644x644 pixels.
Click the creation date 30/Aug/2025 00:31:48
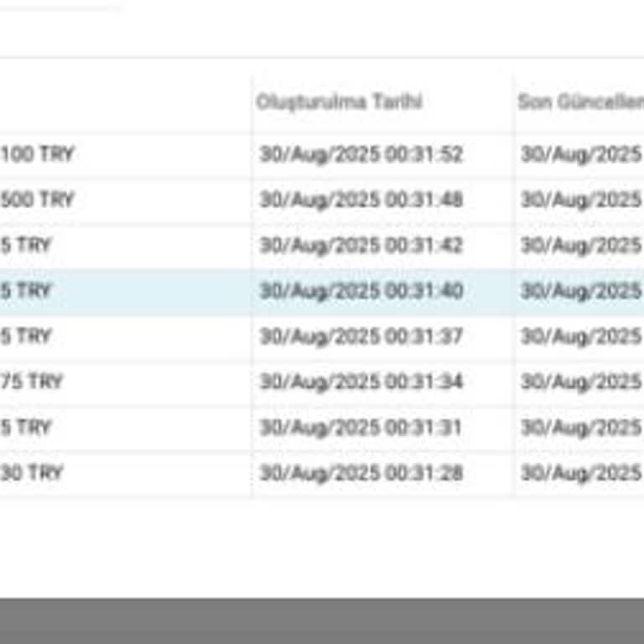[361, 200]
